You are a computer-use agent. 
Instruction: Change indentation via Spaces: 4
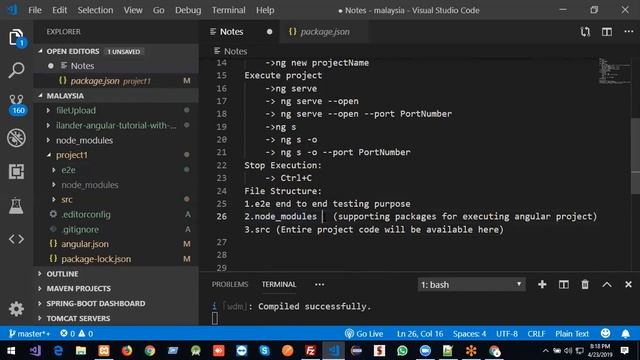(469, 334)
